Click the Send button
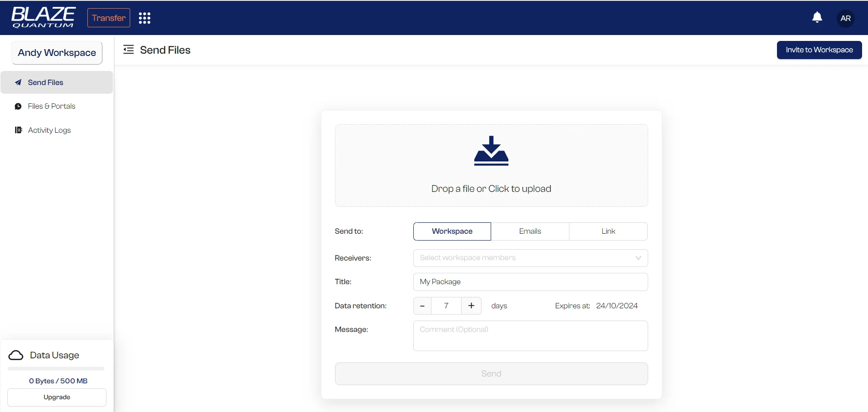868x412 pixels. (x=491, y=373)
